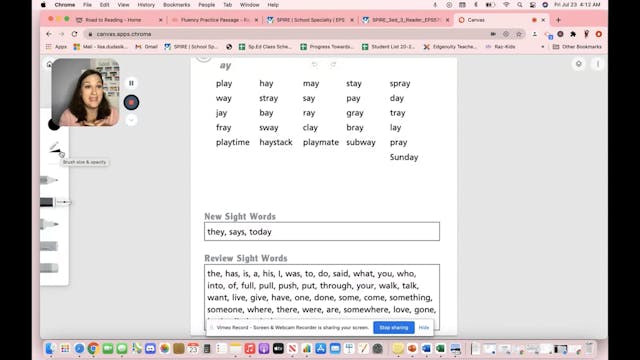Open Music app from the Dock
Viewport: 640px width, 360px height.
click(250, 349)
